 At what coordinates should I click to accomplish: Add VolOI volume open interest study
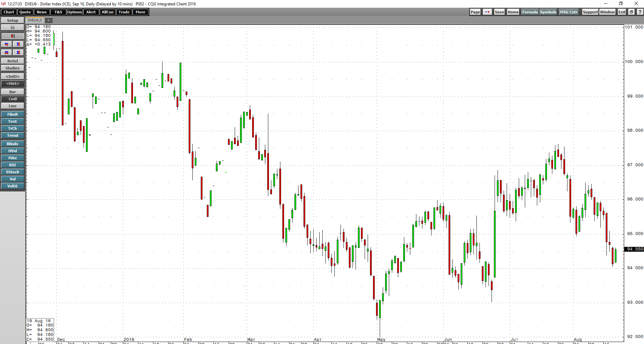coord(12,186)
